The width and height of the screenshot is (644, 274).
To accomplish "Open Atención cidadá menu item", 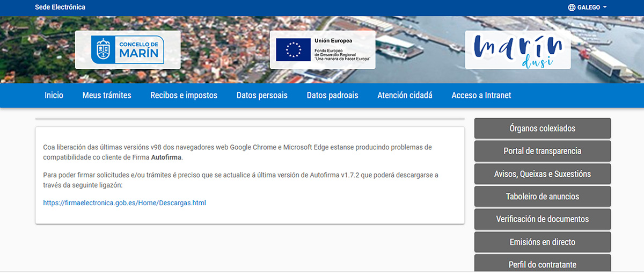I will pyautogui.click(x=405, y=95).
